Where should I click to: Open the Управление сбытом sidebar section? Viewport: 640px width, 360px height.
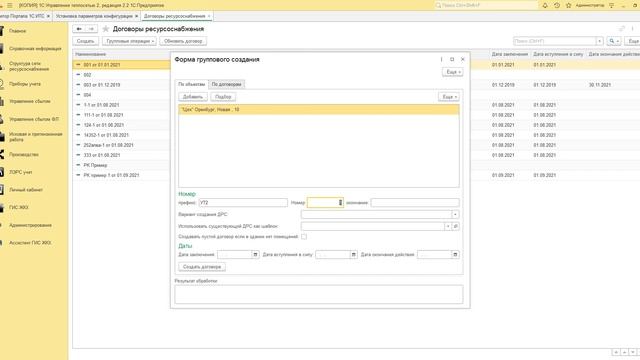30,101
